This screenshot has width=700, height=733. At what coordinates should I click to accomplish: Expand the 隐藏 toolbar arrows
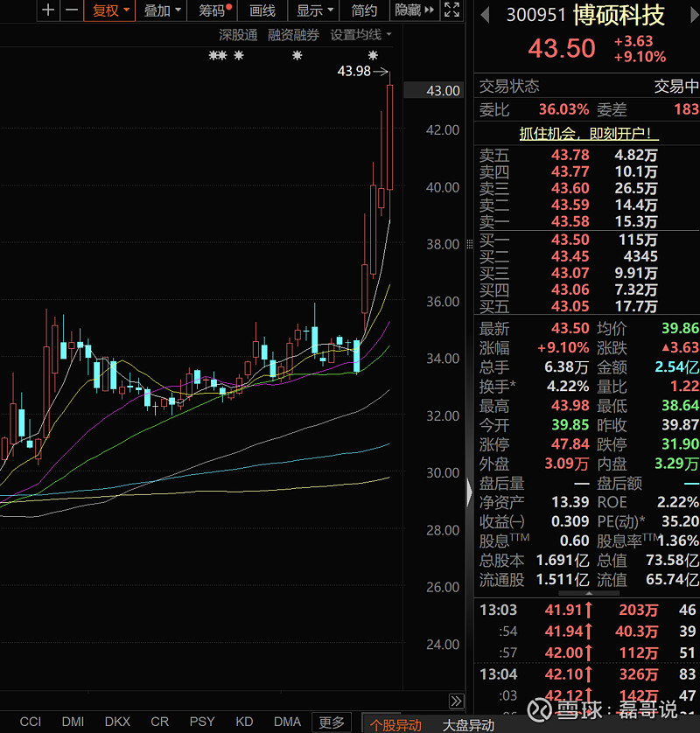414,10
